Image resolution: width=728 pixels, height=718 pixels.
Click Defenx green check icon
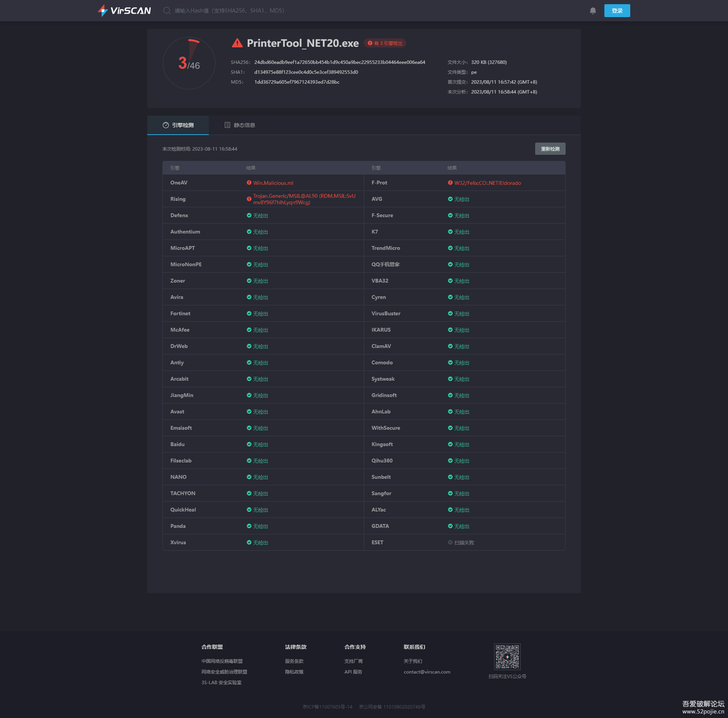click(249, 215)
